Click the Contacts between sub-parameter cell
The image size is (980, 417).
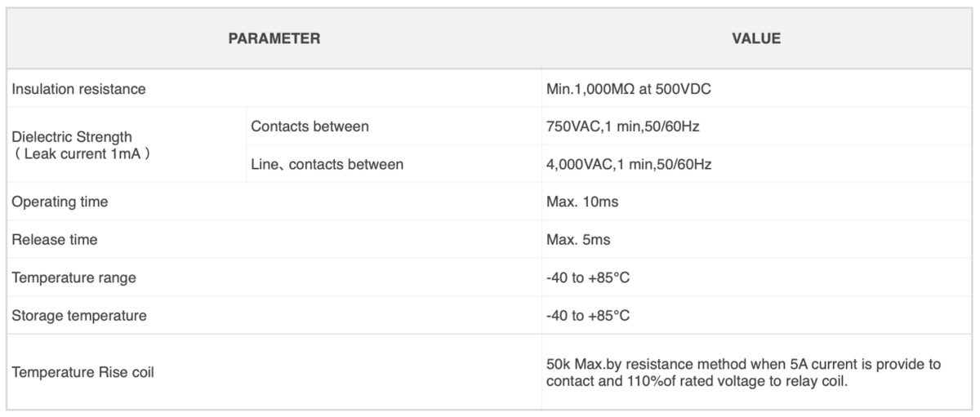click(x=310, y=126)
